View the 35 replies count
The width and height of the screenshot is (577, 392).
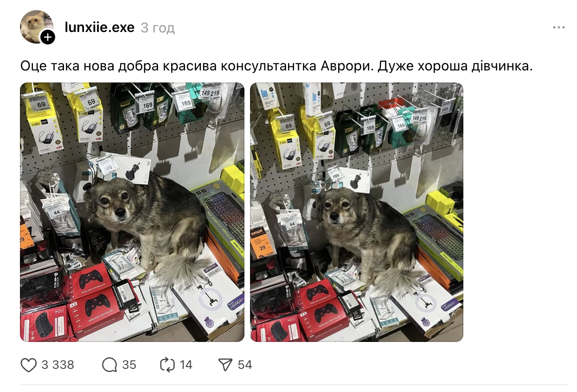129,365
